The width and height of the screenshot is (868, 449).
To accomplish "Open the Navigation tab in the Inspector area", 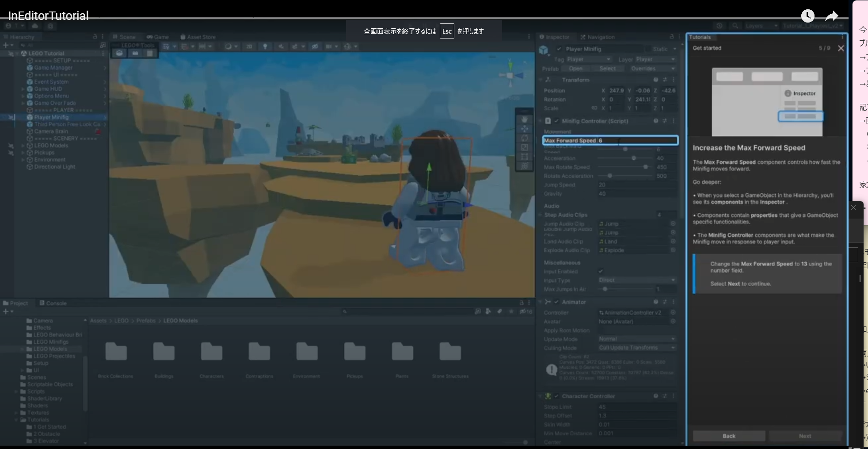I will 598,37.
